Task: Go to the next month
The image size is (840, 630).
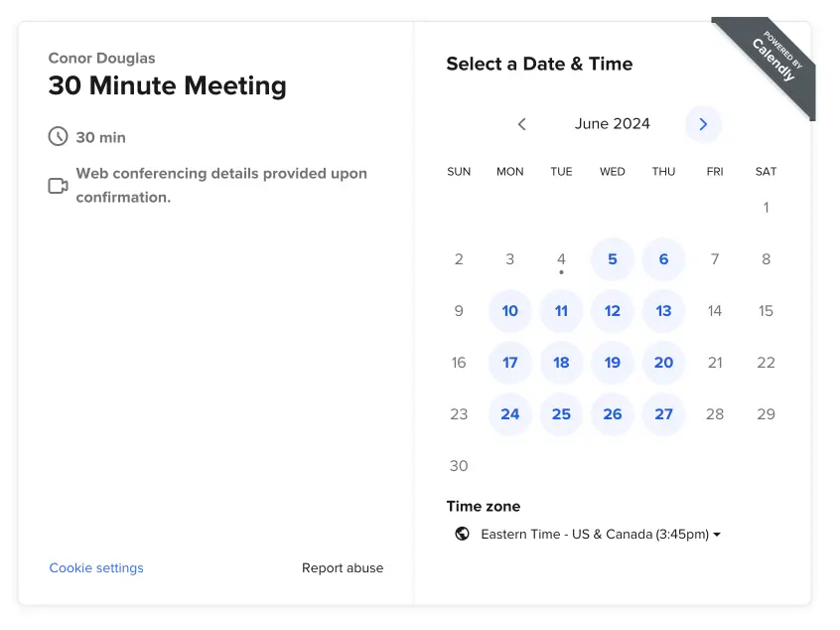Action: (703, 124)
